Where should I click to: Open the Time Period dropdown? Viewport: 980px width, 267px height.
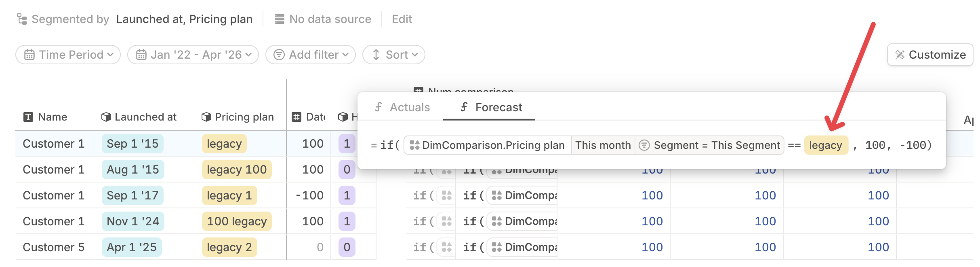68,55
